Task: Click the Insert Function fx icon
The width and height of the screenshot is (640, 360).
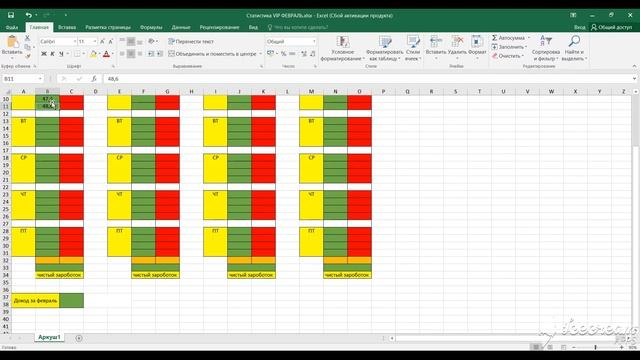Action: pos(93,79)
